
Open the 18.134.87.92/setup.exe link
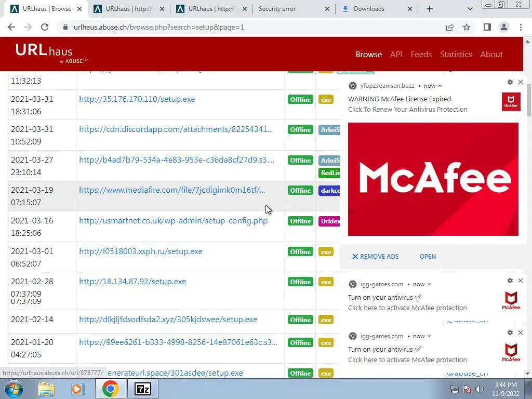point(132,282)
